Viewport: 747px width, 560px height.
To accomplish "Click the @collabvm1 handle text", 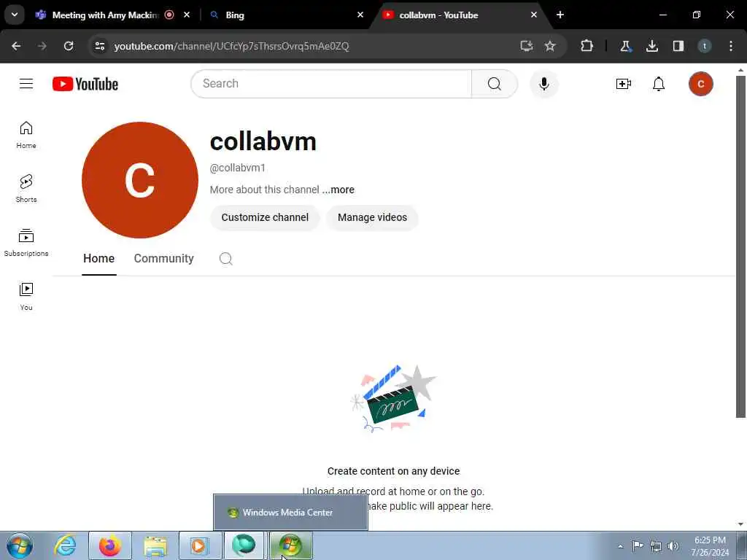I will 237,168.
